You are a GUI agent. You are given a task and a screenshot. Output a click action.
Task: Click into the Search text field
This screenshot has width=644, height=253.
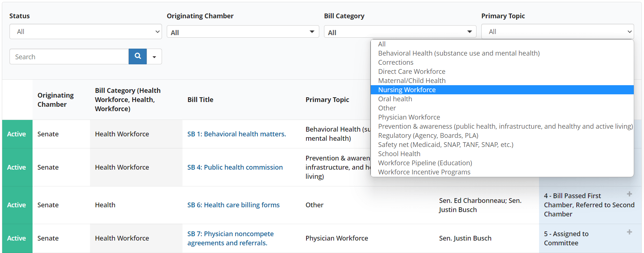69,57
